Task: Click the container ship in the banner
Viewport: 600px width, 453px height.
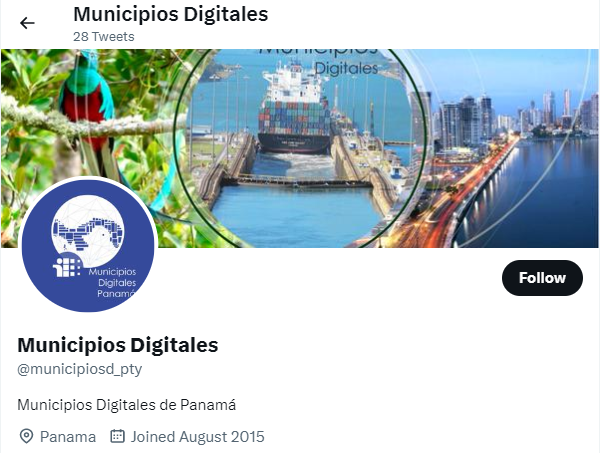Action: 295,109
